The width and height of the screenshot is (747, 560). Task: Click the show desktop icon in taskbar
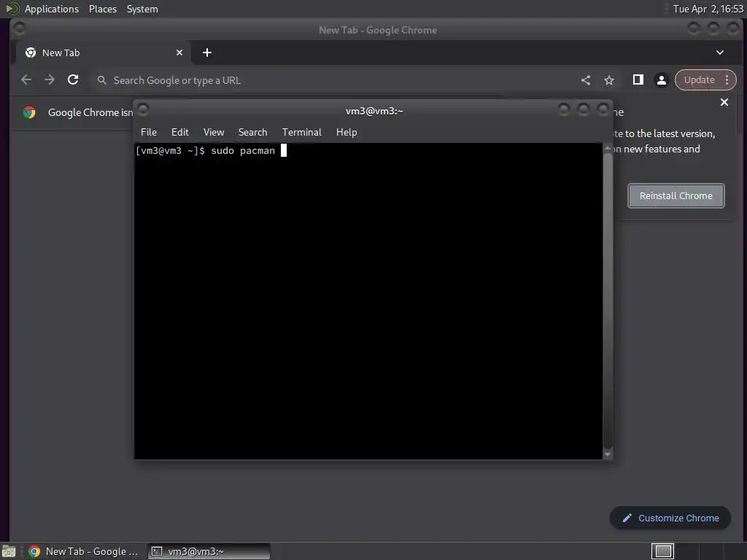pos(9,551)
